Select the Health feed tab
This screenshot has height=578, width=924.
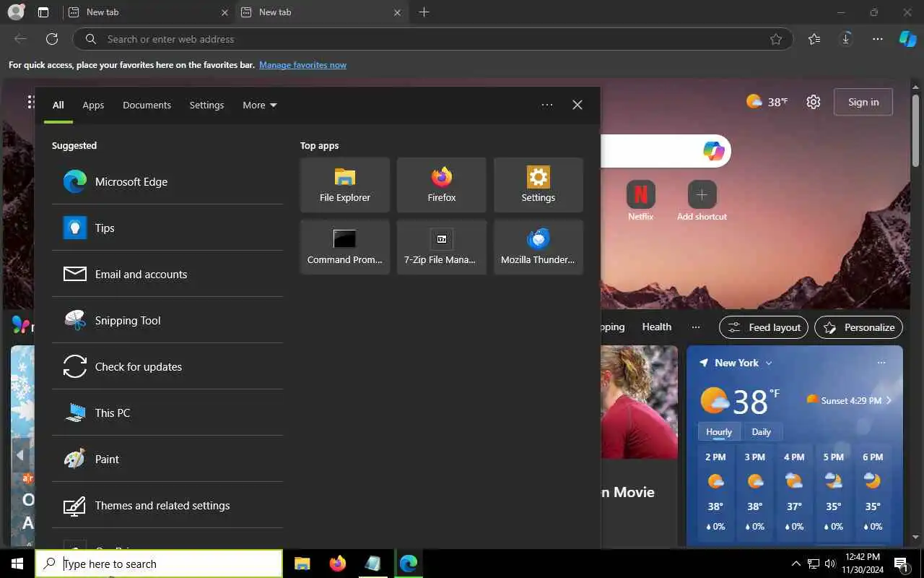pos(657,327)
